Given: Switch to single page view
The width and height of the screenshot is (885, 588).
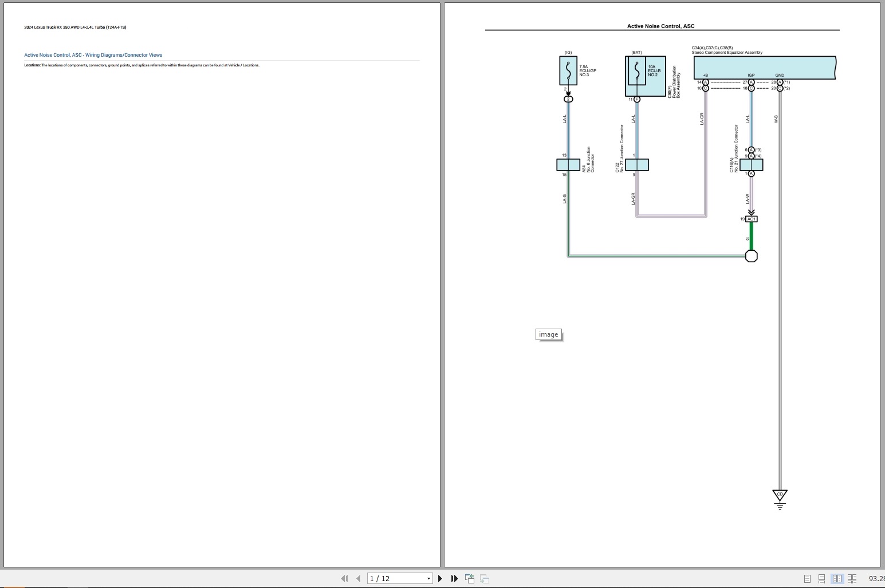Looking at the screenshot, I should pyautogui.click(x=807, y=579).
